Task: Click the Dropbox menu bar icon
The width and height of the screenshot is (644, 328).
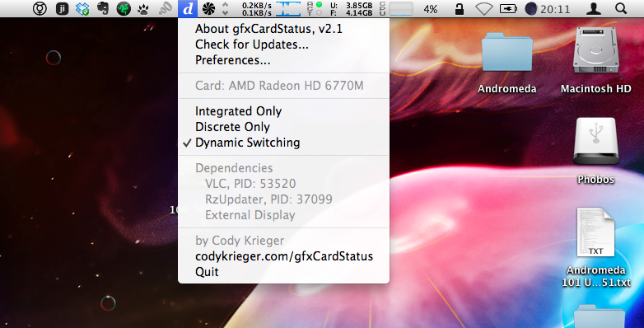Action: tap(82, 8)
